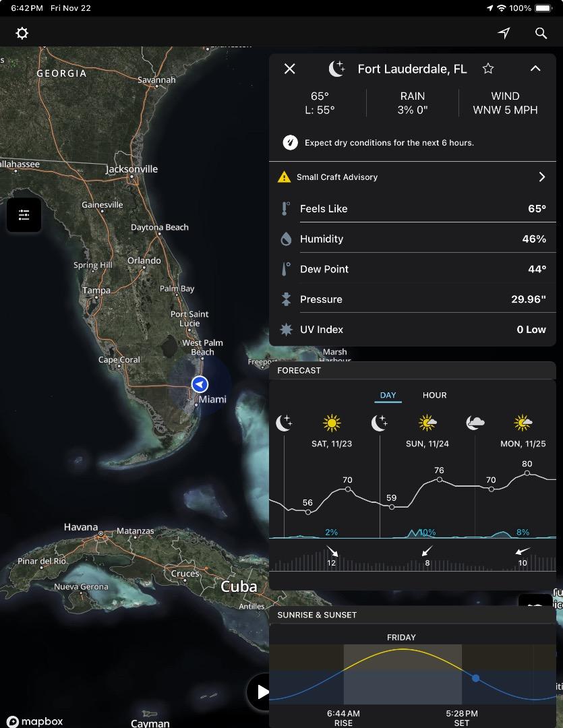Favorite Fort Lauderdale with the star icon

(488, 69)
